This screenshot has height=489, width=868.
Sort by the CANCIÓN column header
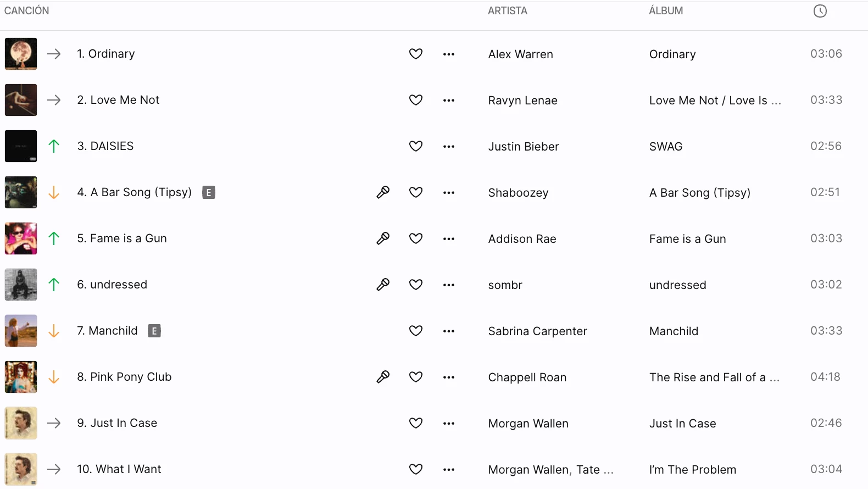tap(26, 11)
